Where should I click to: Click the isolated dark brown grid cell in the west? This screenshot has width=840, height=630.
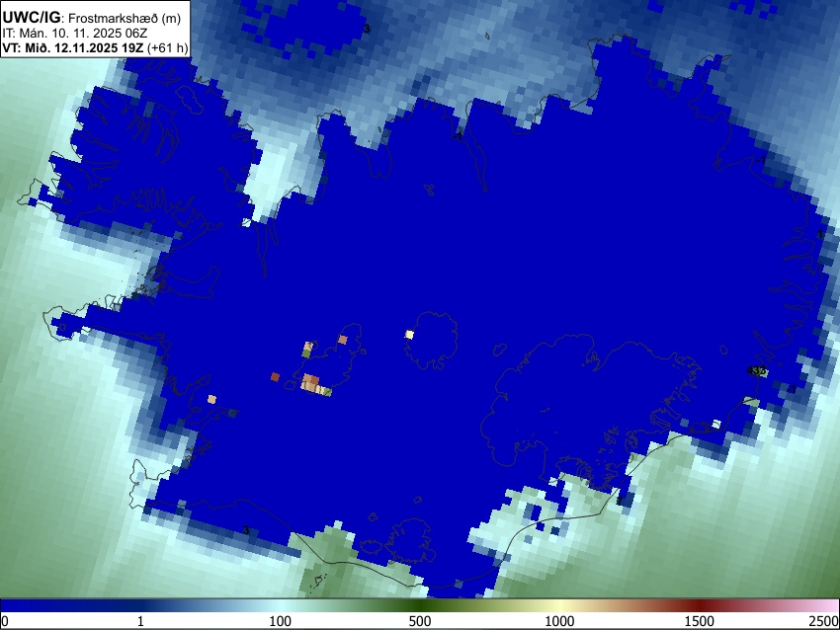coord(276,377)
